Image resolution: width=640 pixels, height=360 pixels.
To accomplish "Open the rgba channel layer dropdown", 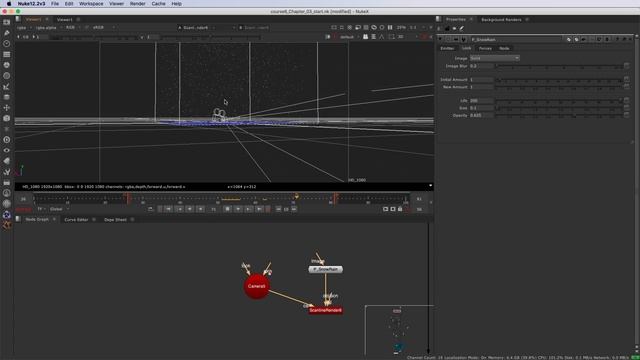I will (x=23, y=27).
